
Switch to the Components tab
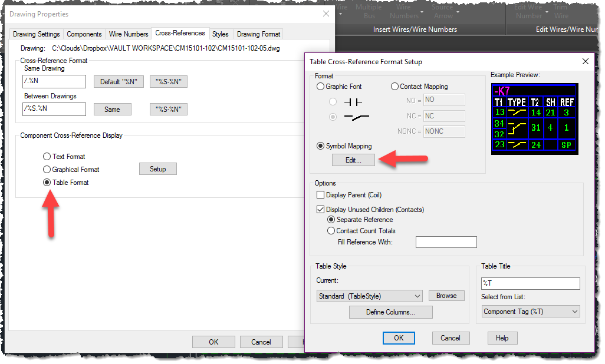point(84,34)
